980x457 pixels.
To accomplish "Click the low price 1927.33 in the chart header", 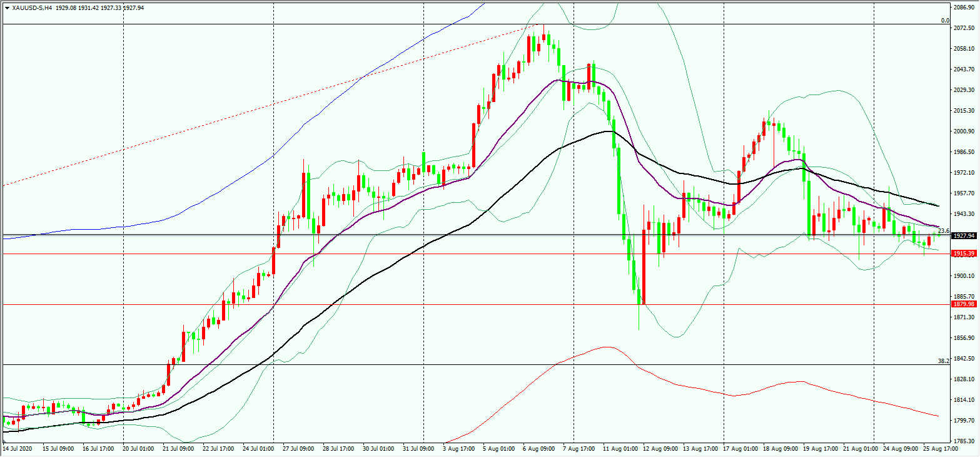I will click(x=113, y=8).
